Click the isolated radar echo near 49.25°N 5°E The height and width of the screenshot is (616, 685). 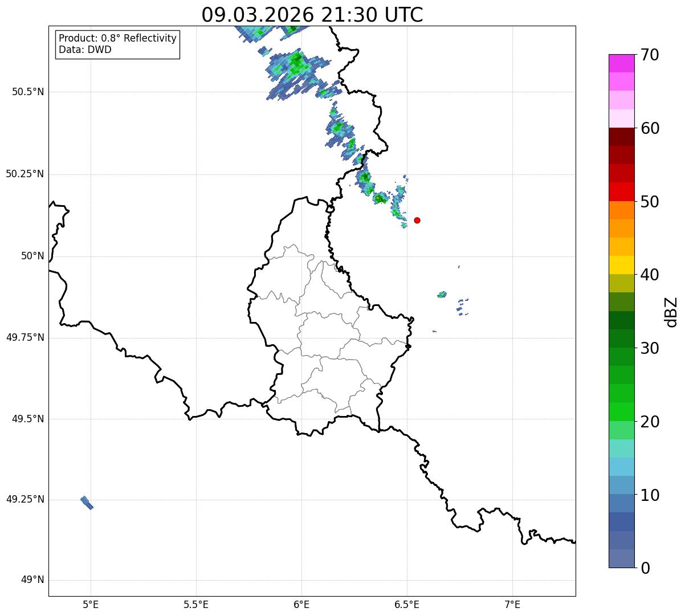(x=87, y=503)
